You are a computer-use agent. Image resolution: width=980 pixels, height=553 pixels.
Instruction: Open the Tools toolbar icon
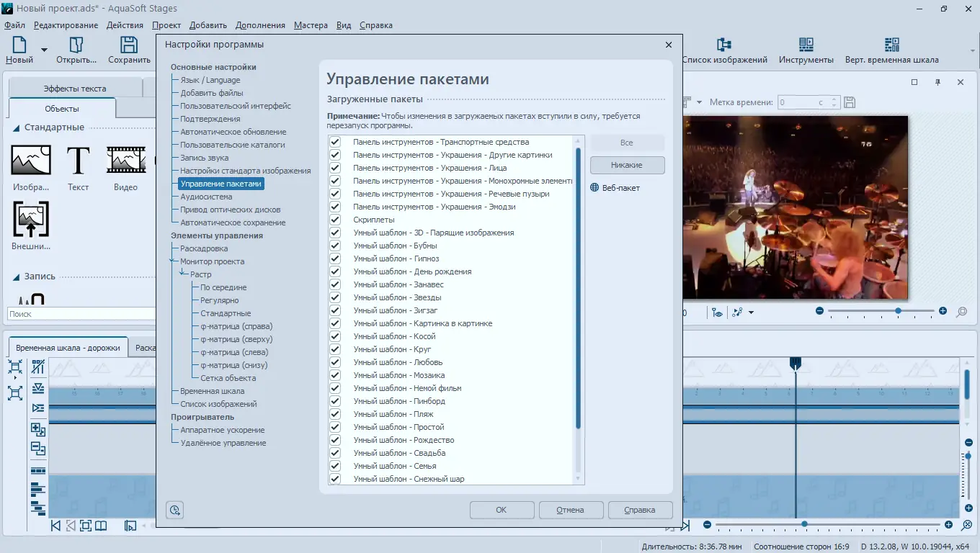point(806,45)
